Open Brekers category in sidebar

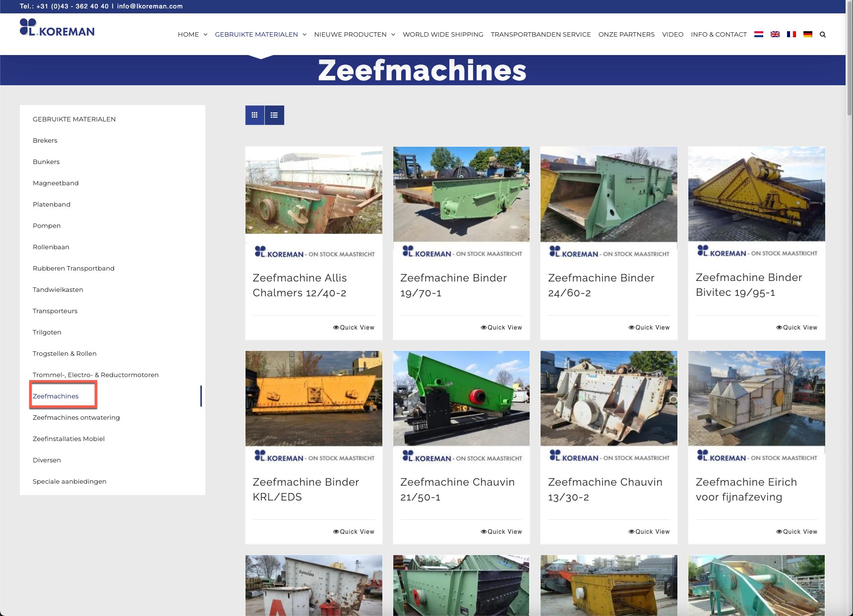pyautogui.click(x=45, y=140)
